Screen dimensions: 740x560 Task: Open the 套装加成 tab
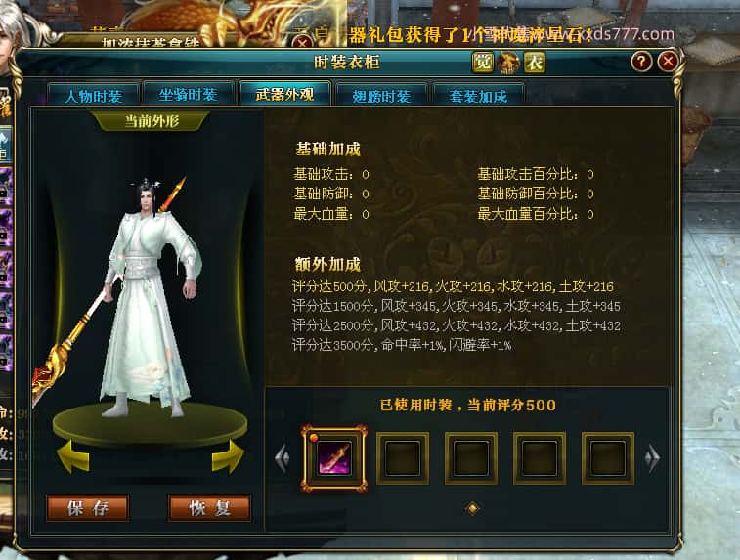coord(478,96)
